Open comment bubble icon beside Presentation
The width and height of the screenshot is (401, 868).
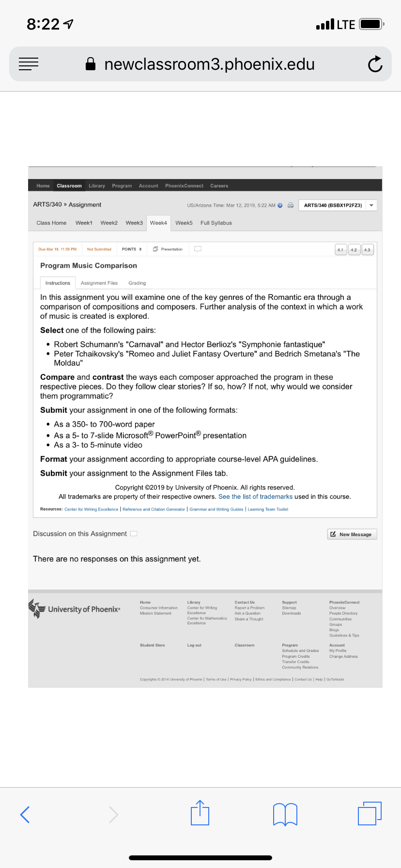(198, 249)
